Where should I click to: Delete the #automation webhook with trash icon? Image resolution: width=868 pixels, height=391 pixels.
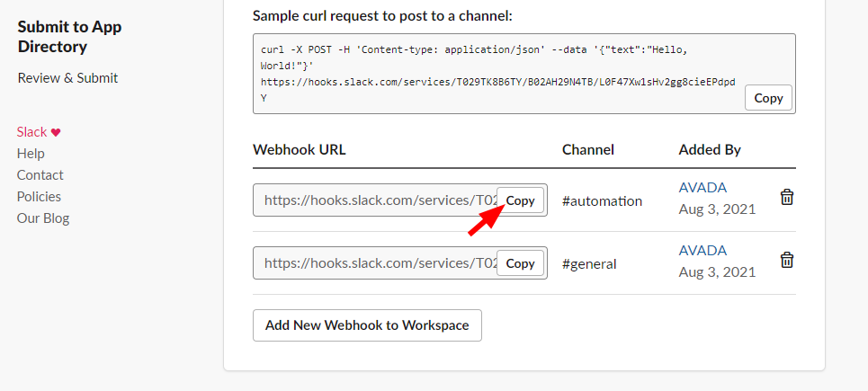786,198
